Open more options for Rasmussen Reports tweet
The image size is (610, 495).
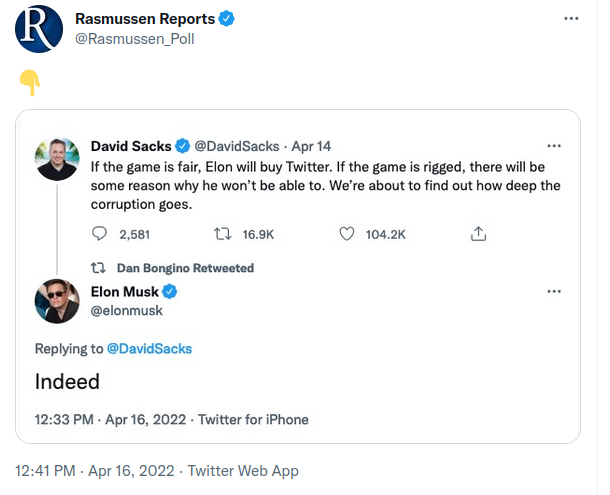[x=571, y=18]
